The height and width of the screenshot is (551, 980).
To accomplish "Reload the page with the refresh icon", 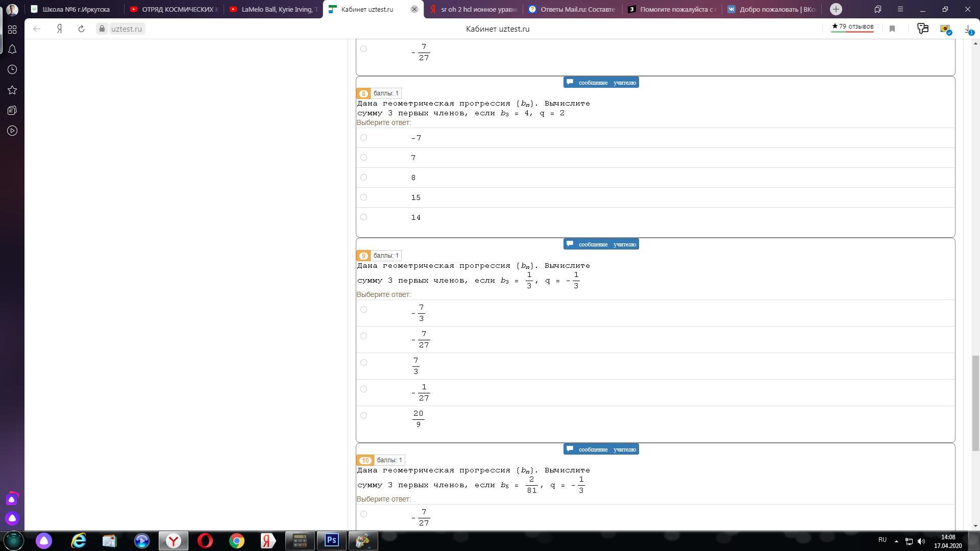I will click(81, 29).
